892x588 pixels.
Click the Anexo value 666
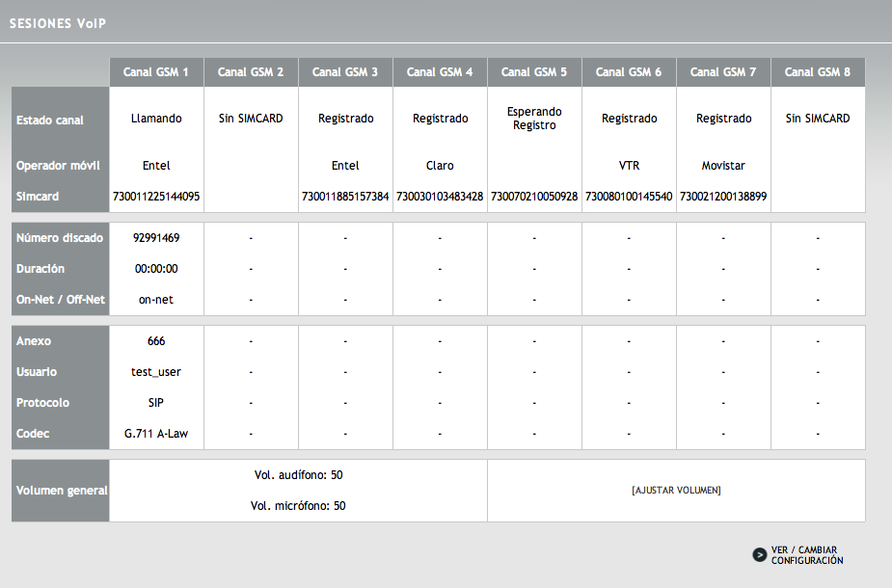pos(156,341)
